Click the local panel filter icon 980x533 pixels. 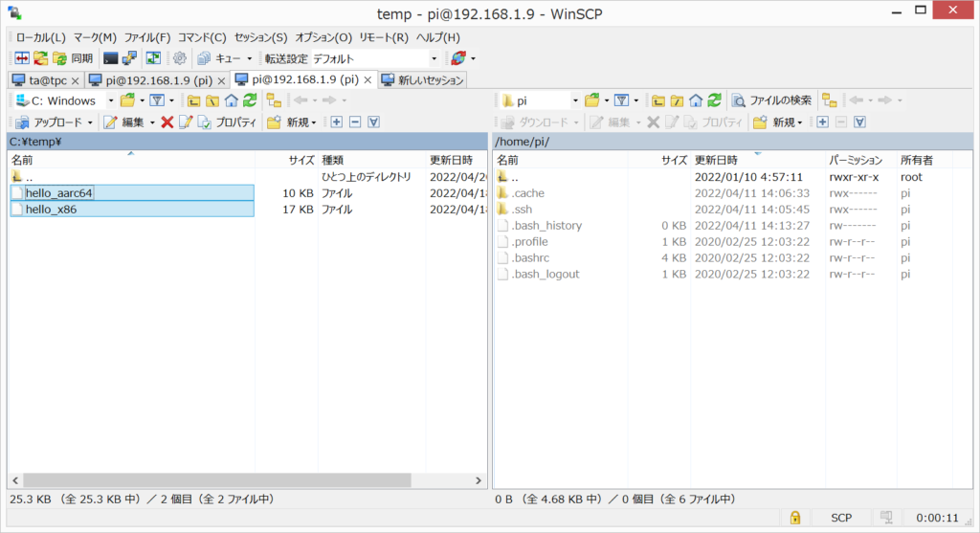158,100
